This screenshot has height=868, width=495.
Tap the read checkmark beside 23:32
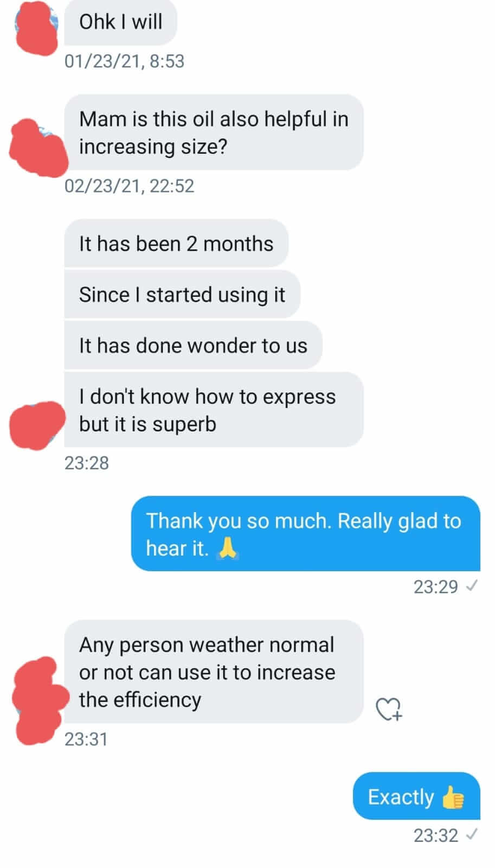[x=472, y=834]
